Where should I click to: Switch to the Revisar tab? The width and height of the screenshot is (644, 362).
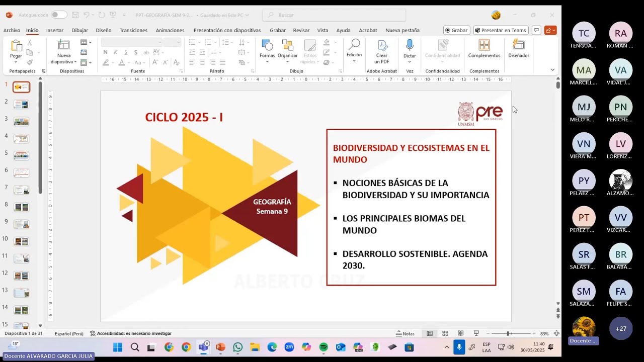pyautogui.click(x=301, y=30)
